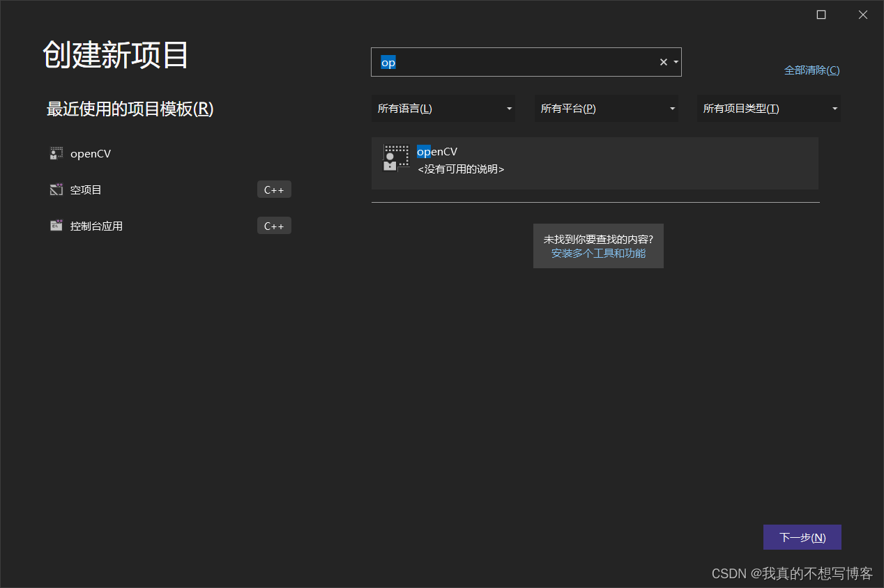
Task: Open the 所有语言(L) dropdown
Action: point(443,108)
